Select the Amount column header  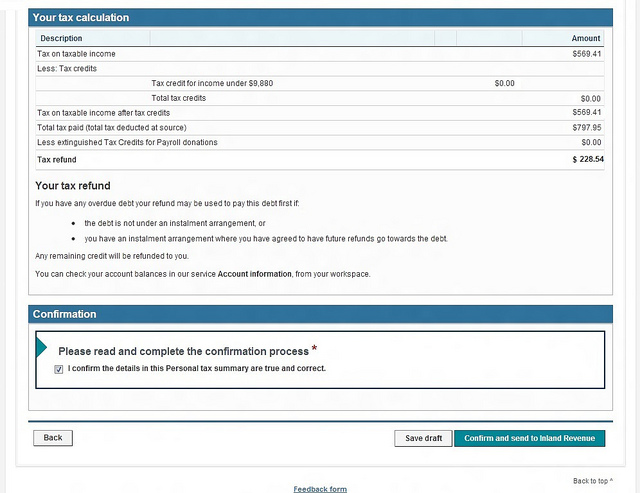[x=585, y=38]
